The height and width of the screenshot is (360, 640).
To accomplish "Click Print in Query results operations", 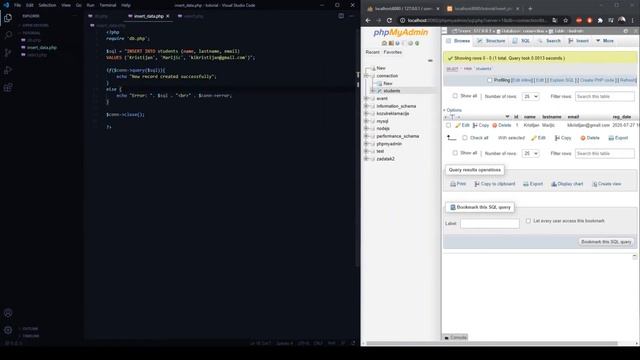I will (x=458, y=184).
